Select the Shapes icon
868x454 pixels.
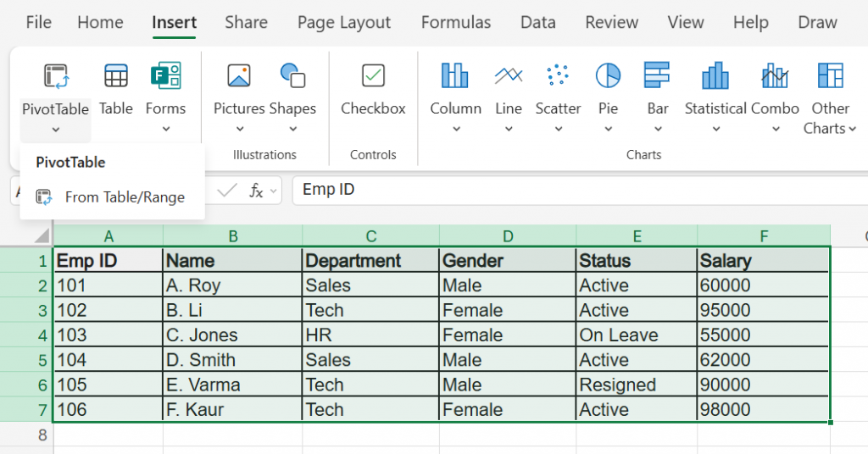[292, 77]
